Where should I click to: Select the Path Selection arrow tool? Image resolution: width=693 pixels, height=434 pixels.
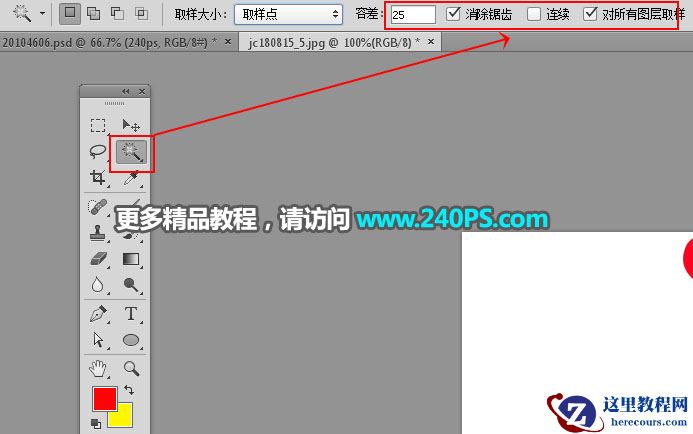click(x=98, y=340)
